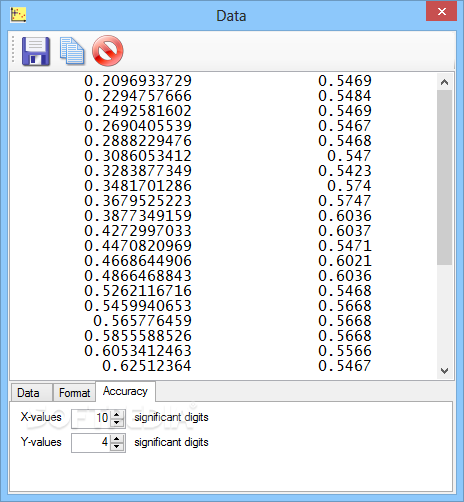The image size is (464, 502).
Task: Click the value 0.3283877349
Action: (138, 171)
